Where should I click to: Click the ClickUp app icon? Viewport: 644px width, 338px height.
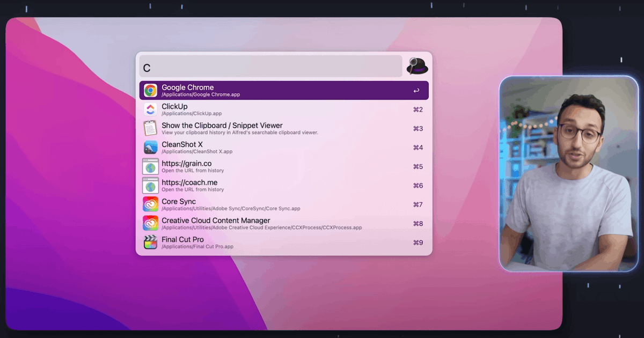[x=150, y=109]
